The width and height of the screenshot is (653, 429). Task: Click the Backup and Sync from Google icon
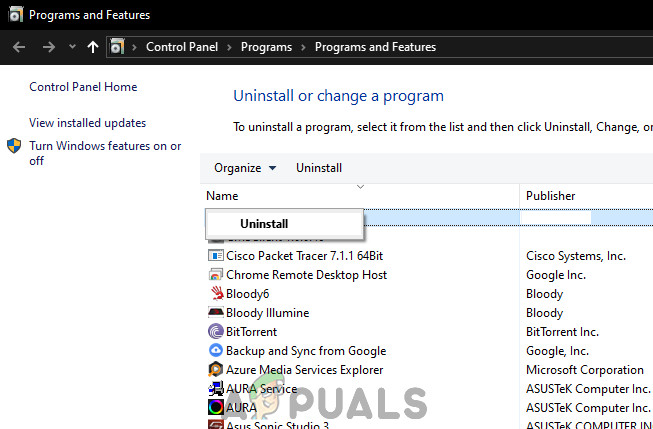click(x=216, y=351)
